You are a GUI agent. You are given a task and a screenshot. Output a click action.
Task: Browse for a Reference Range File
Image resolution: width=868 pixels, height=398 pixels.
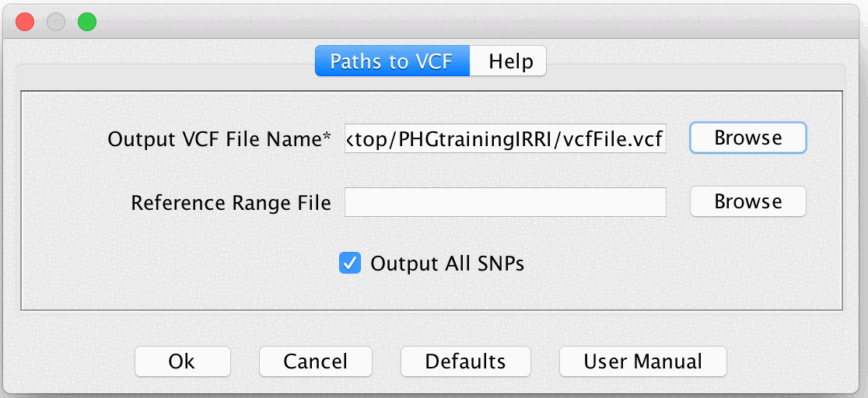pyautogui.click(x=748, y=202)
